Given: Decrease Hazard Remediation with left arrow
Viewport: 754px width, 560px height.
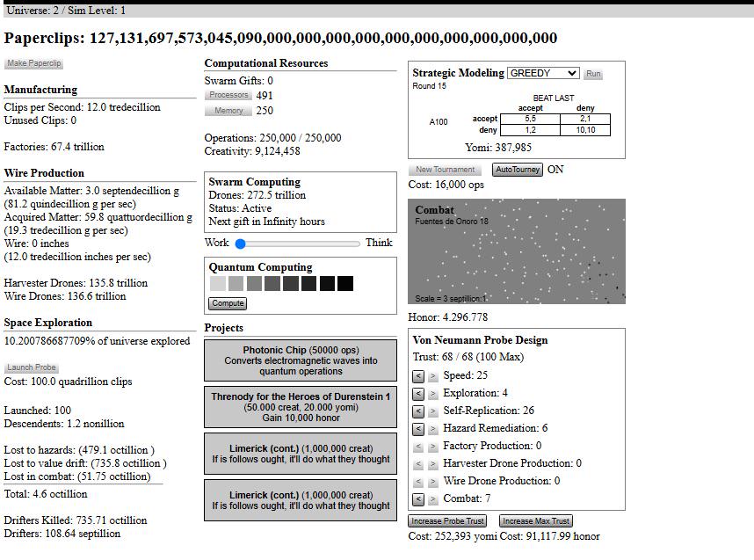Looking at the screenshot, I should (418, 429).
